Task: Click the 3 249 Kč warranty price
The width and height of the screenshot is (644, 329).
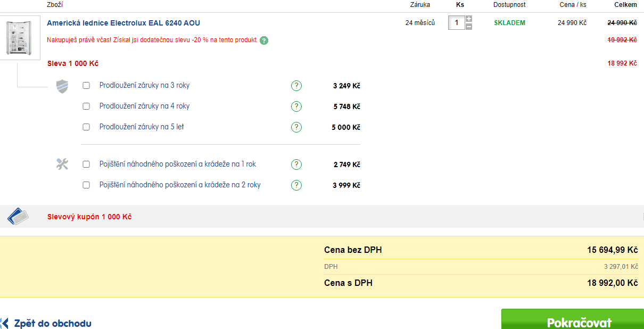Action: (347, 86)
